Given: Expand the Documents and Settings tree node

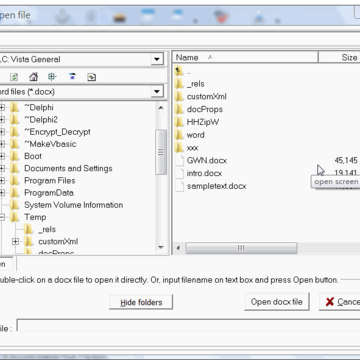Looking at the screenshot, I should point(2,168).
